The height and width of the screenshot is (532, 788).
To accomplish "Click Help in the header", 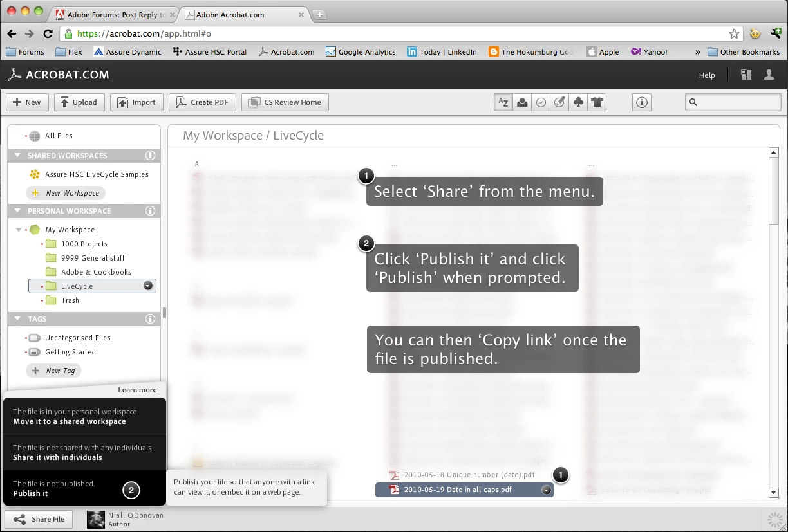I will tap(707, 75).
